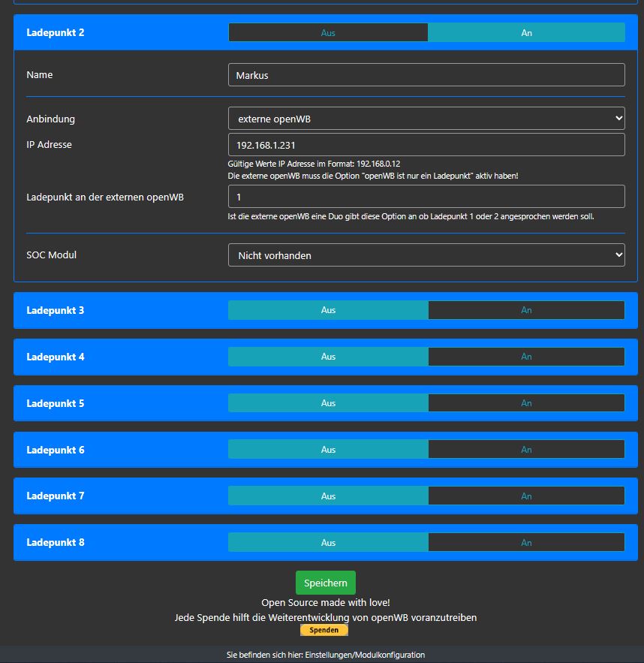
Task: Click the Name field containing Markus
Action: point(426,75)
